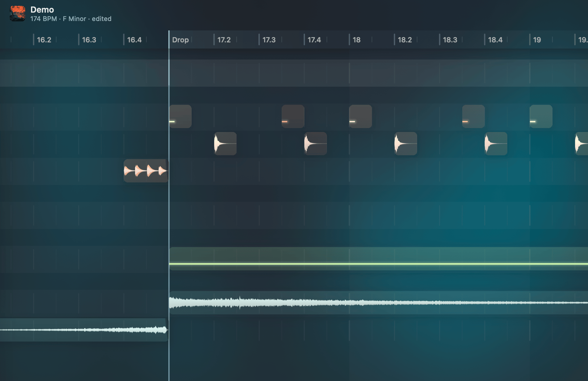Click ruler position 16.3

pos(89,40)
